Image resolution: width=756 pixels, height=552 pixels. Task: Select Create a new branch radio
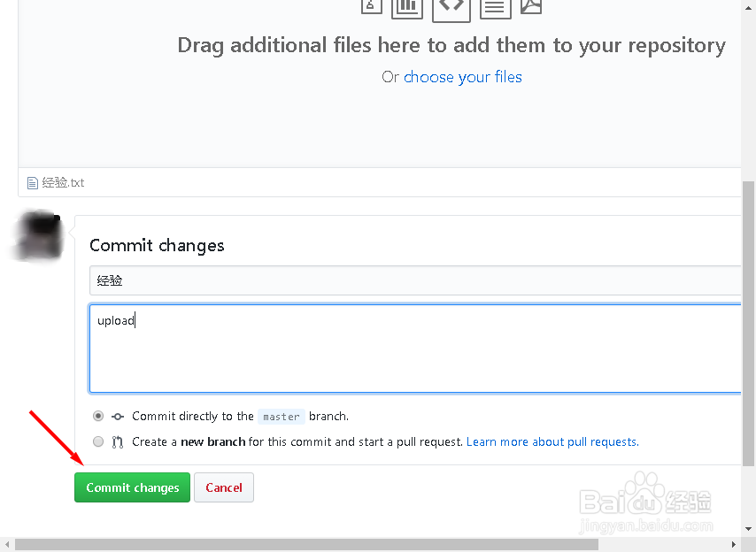click(x=98, y=441)
